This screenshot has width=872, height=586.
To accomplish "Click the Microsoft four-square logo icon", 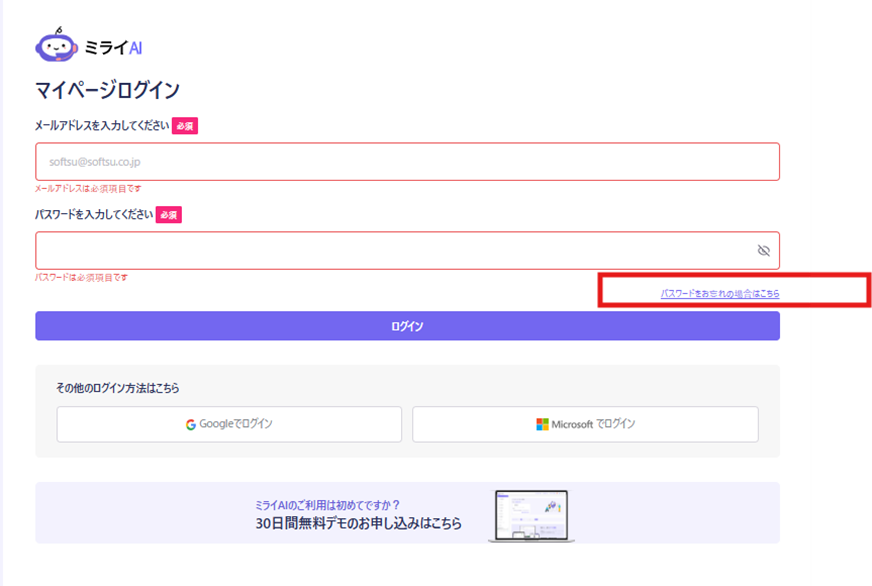I will click(x=542, y=424).
